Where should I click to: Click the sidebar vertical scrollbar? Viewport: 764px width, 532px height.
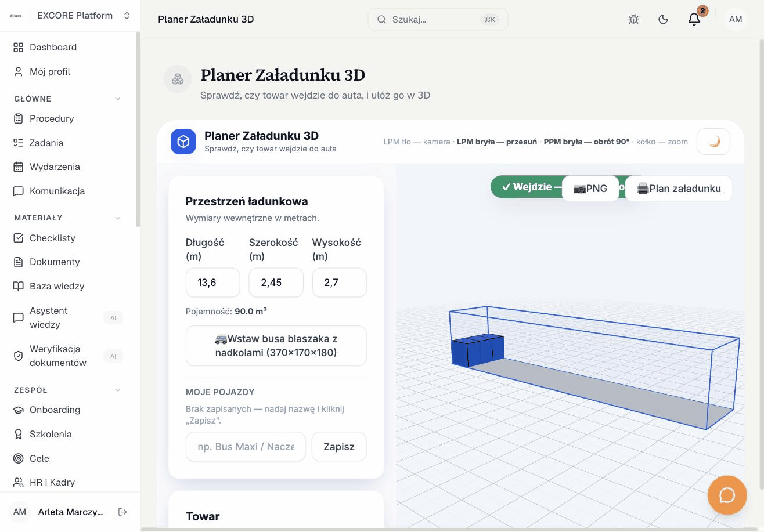point(138,129)
